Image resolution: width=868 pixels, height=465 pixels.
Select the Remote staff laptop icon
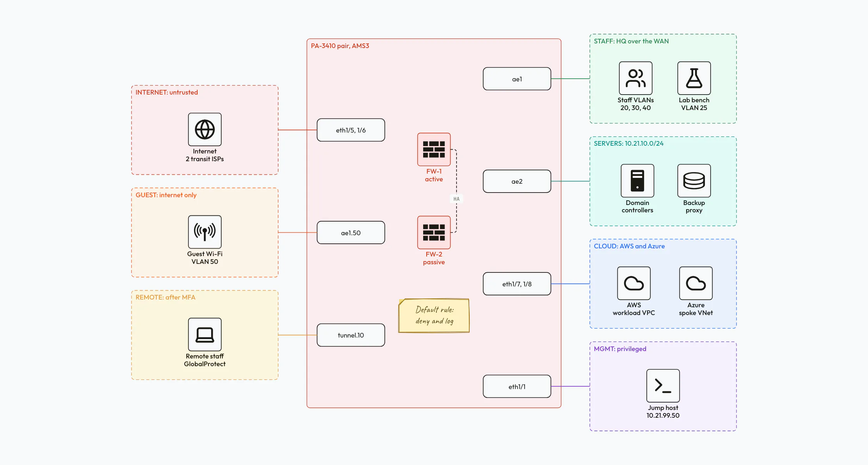(x=205, y=334)
